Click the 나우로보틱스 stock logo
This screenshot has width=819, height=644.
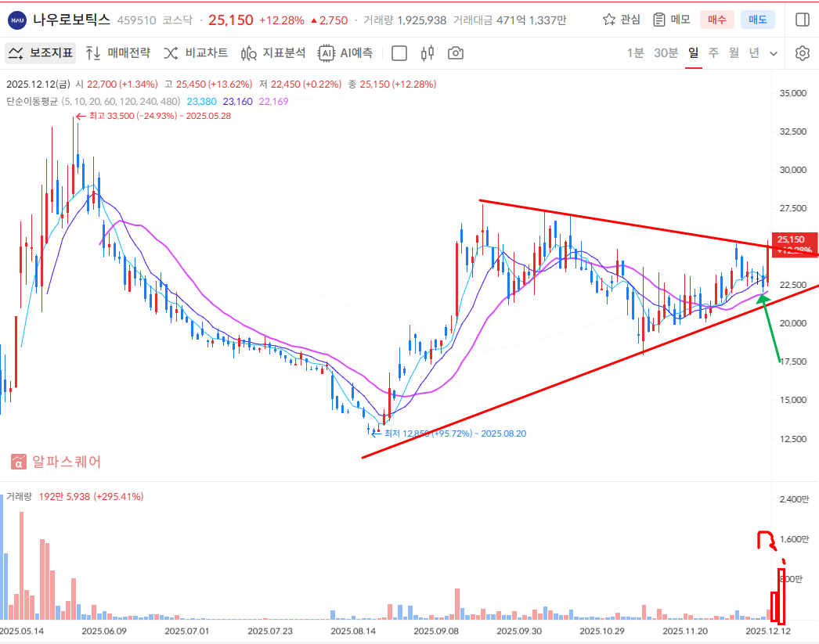coord(18,20)
